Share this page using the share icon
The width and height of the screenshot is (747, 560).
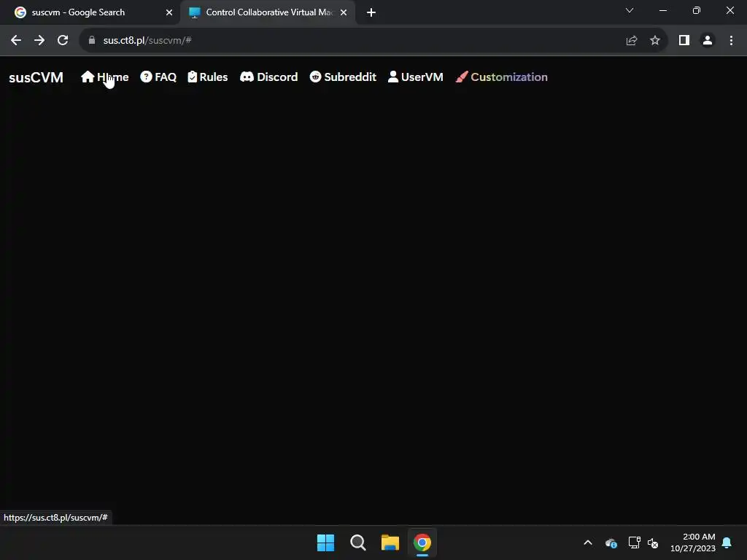(632, 41)
